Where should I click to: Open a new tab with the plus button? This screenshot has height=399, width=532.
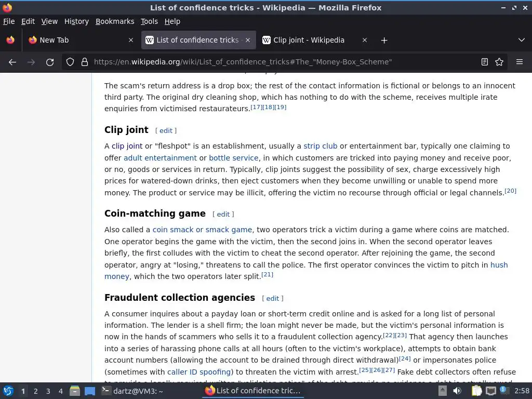pos(384,41)
